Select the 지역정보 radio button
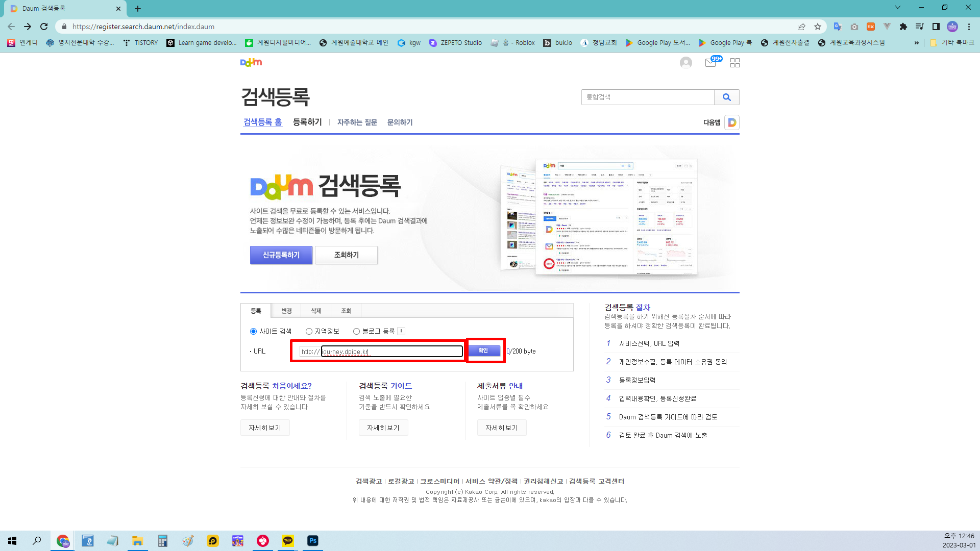 309,331
